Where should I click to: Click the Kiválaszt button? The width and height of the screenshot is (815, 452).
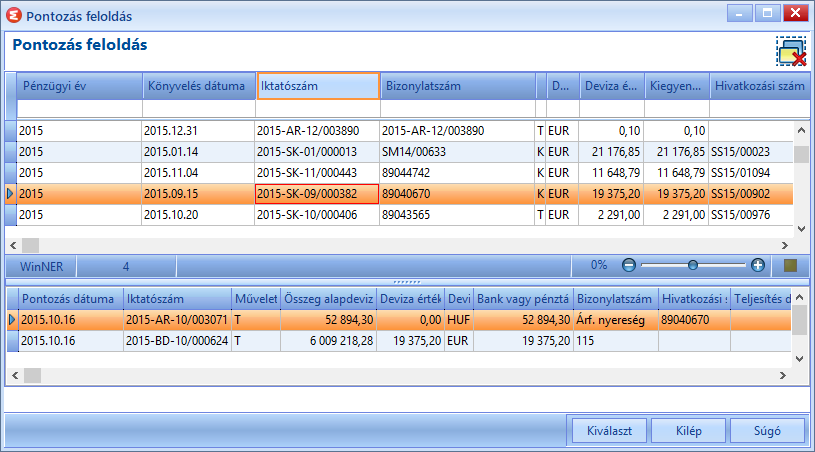(609, 431)
